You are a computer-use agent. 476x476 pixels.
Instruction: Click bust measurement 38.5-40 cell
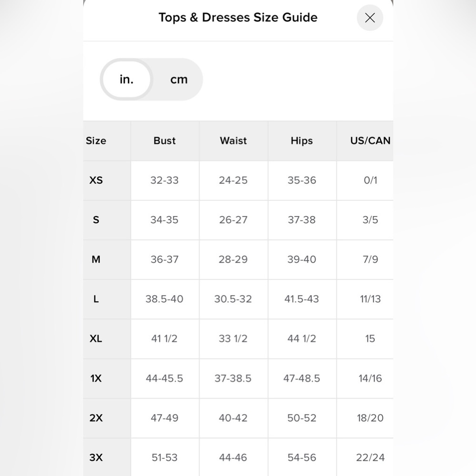[x=164, y=299]
